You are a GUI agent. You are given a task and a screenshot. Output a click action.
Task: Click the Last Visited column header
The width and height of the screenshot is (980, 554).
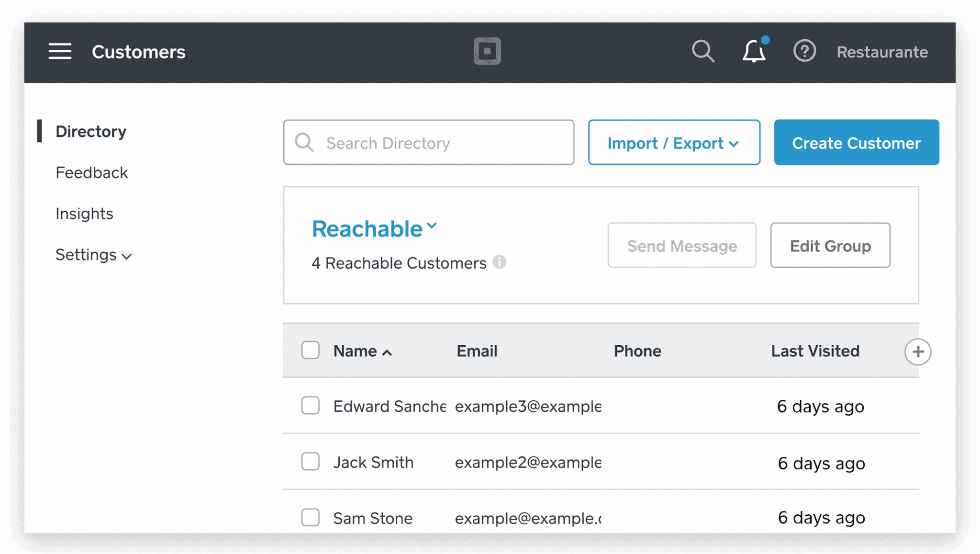pyautogui.click(x=815, y=351)
